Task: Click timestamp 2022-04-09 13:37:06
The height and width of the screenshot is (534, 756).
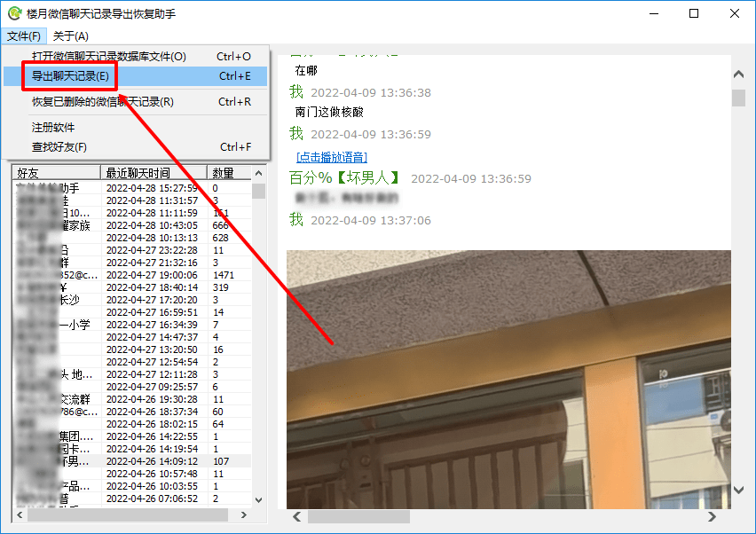Action: (x=371, y=221)
